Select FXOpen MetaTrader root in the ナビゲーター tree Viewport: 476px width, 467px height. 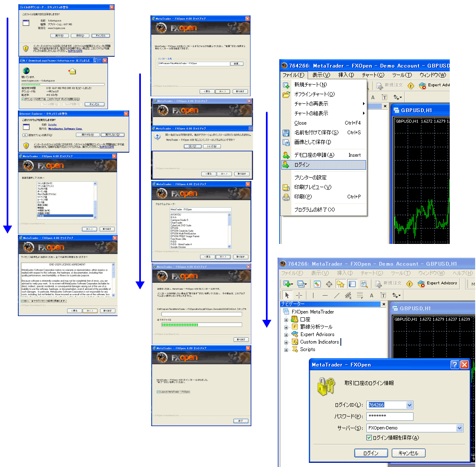(313, 312)
